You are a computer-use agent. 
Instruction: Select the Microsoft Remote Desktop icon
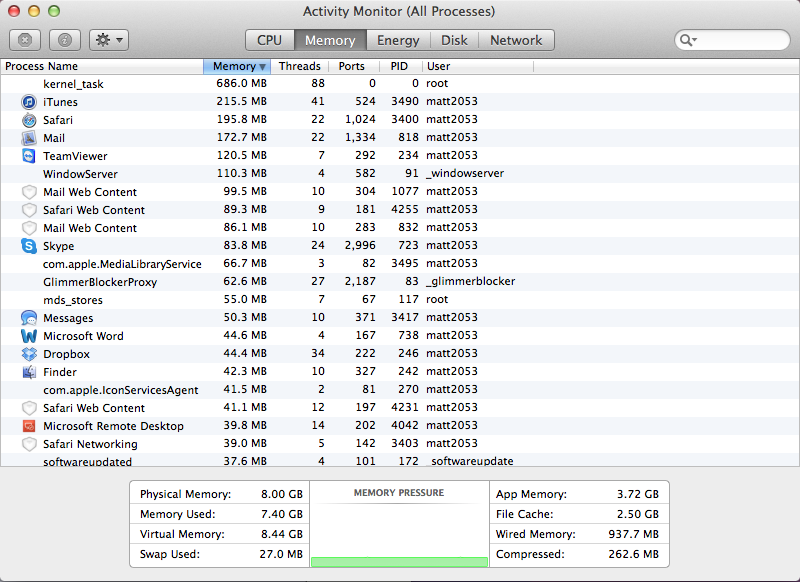coord(29,426)
